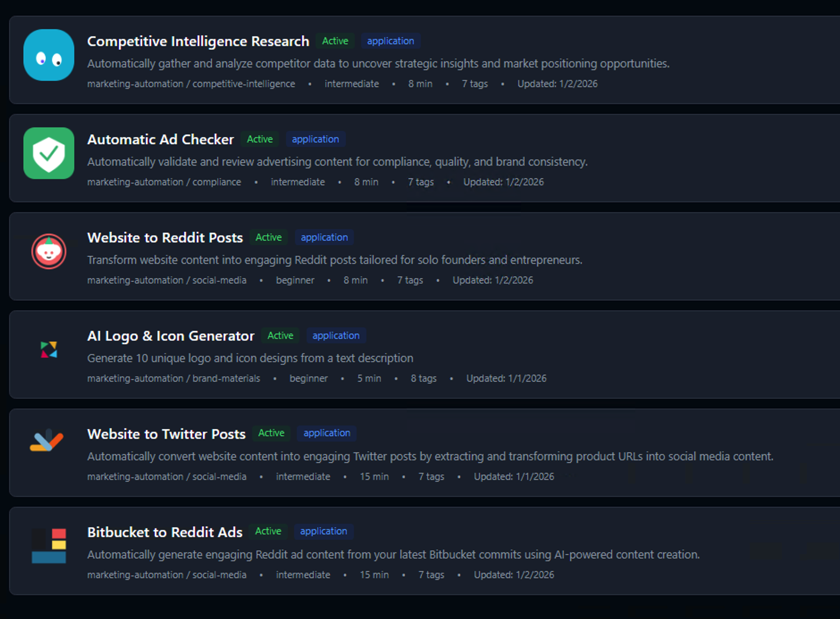Click the Active badge on Bitbucket to Reddit Ads
The width and height of the screenshot is (840, 619).
268,531
